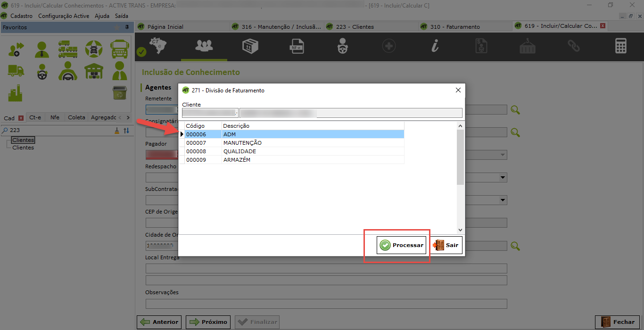Viewport: 644px width, 330px height.
Task: Open the warehouse favorite icon
Action: click(93, 71)
